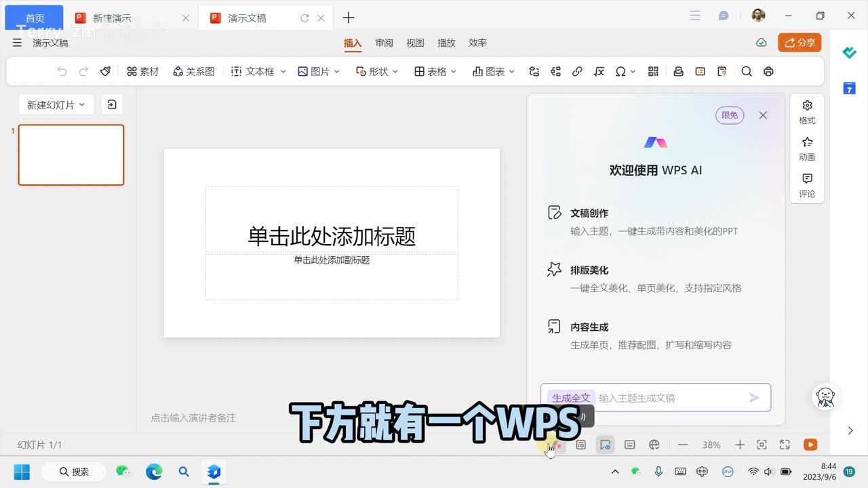Open the 动画 animation panel

click(807, 148)
